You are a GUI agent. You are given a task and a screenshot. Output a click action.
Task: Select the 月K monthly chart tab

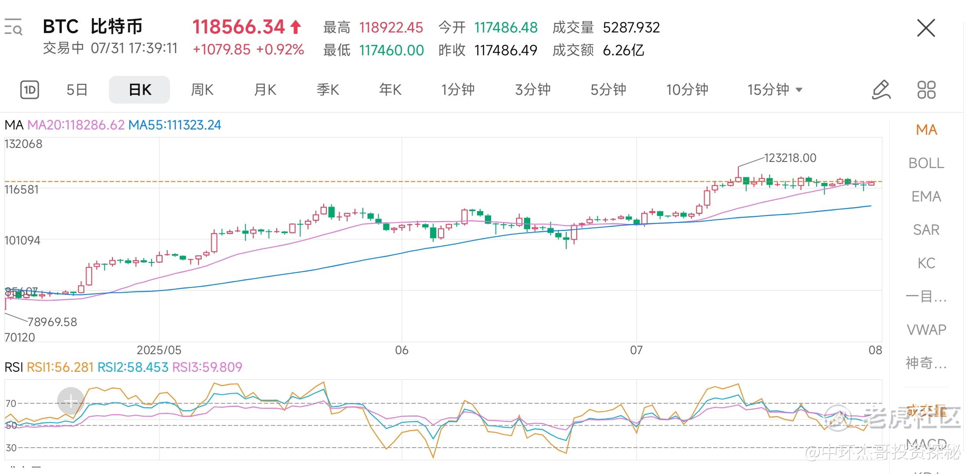coord(265,90)
